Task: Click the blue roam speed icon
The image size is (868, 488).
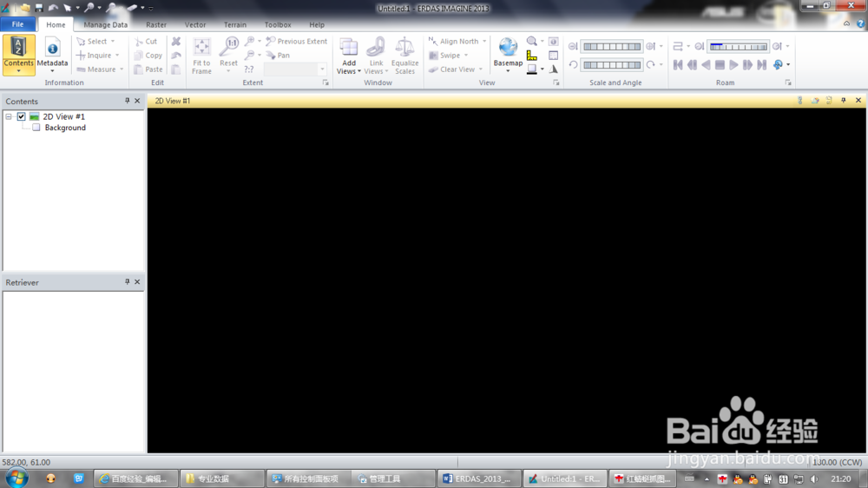Action: click(778, 65)
